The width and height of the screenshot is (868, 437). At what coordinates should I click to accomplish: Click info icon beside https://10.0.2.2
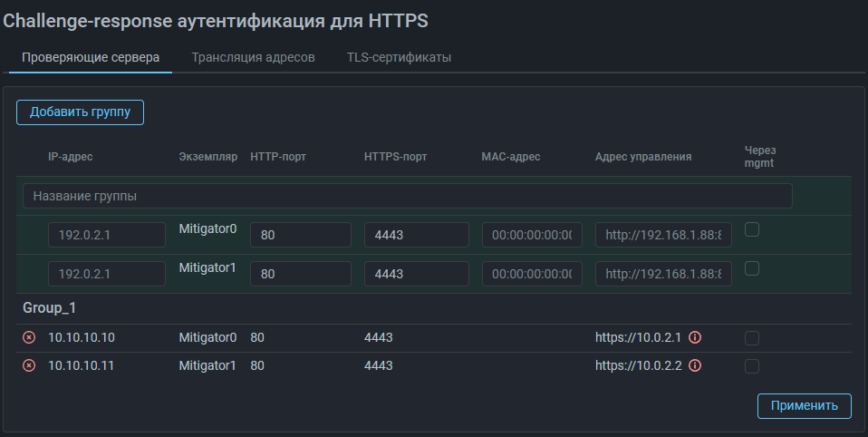pos(696,366)
